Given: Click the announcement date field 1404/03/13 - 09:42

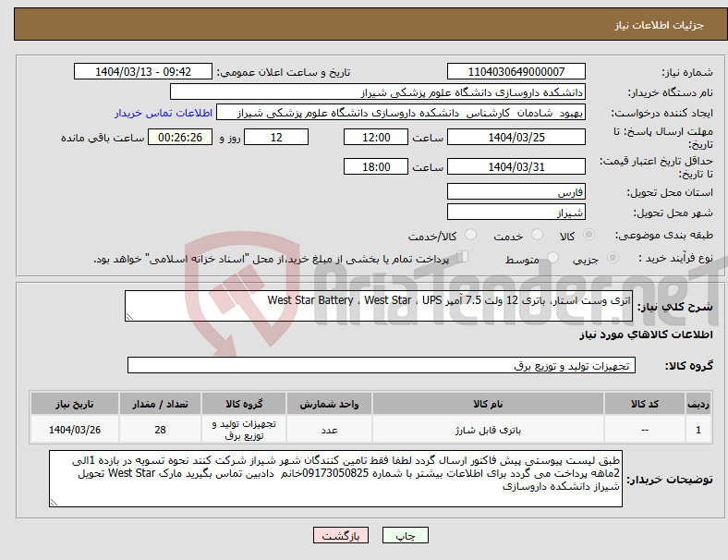Looking at the screenshot, I should pyautogui.click(x=143, y=71).
